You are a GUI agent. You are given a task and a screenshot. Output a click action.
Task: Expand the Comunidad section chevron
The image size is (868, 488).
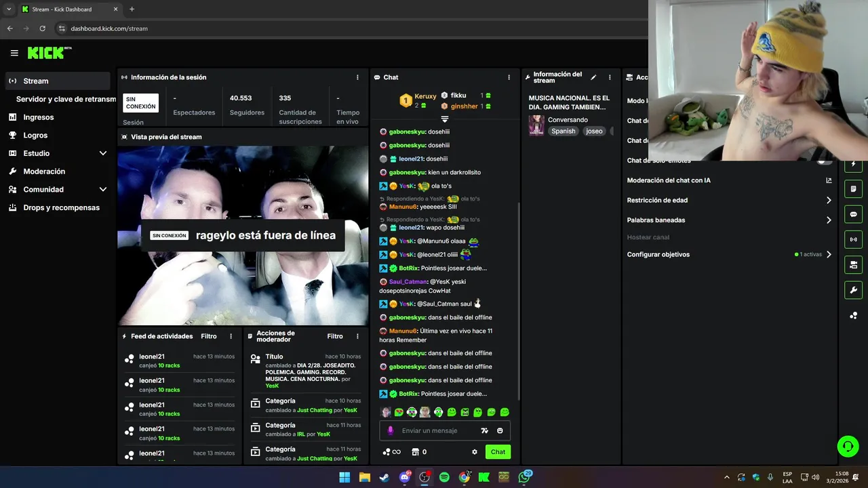(103, 190)
